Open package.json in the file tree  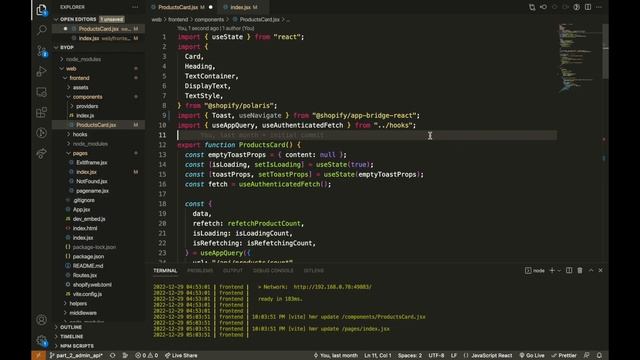click(x=88, y=256)
